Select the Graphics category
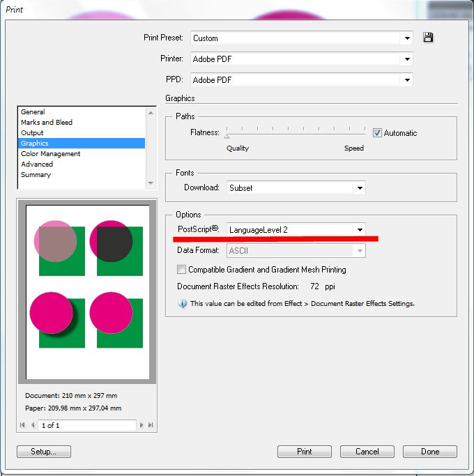This screenshot has height=476, width=474. [82, 144]
